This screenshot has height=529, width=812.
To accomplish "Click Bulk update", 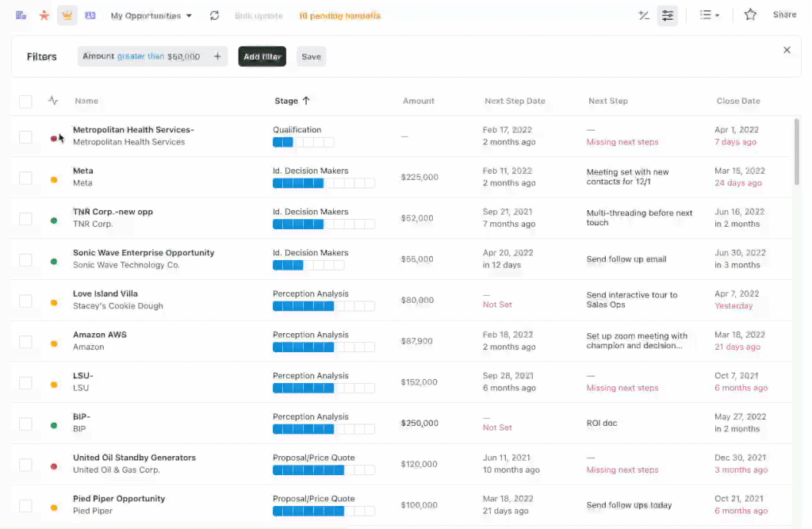I will [259, 16].
